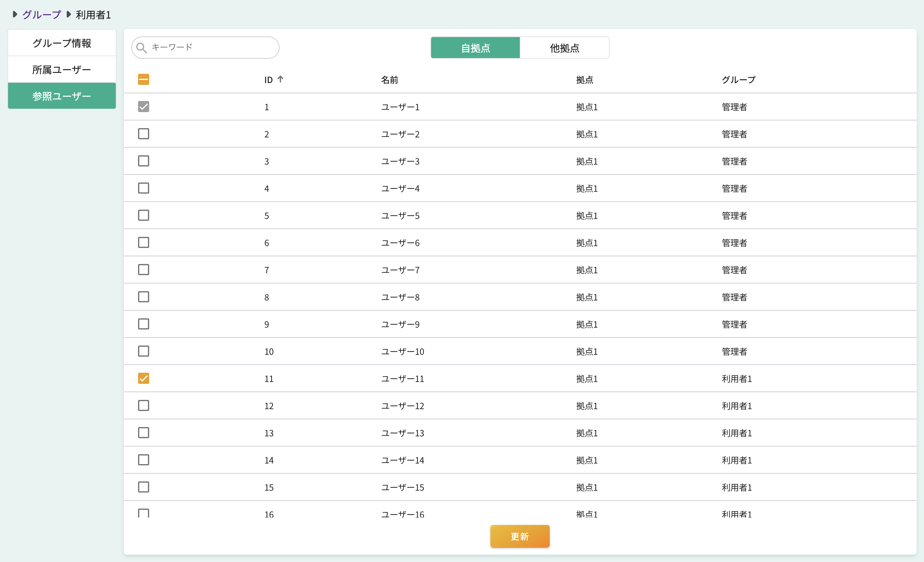Uncheck the checkbox for ユーザー11
The height and width of the screenshot is (562, 924).
[143, 378]
